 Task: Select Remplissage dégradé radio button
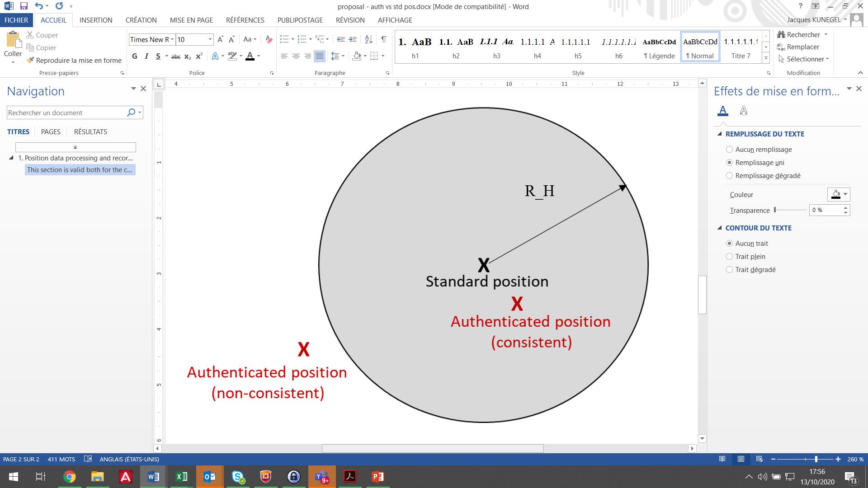pyautogui.click(x=729, y=176)
